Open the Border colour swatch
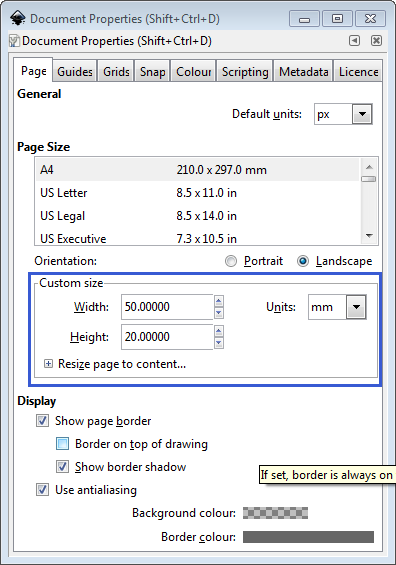 (308, 537)
